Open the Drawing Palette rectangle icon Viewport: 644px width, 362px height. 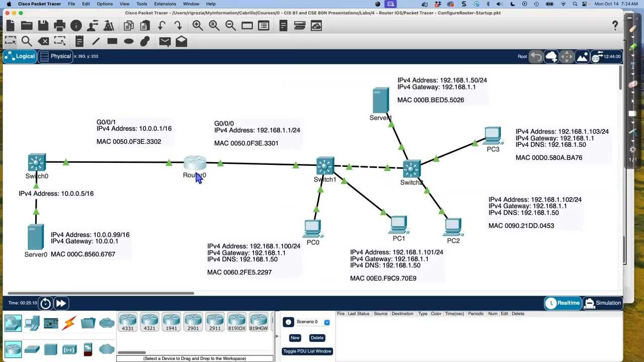point(247,26)
